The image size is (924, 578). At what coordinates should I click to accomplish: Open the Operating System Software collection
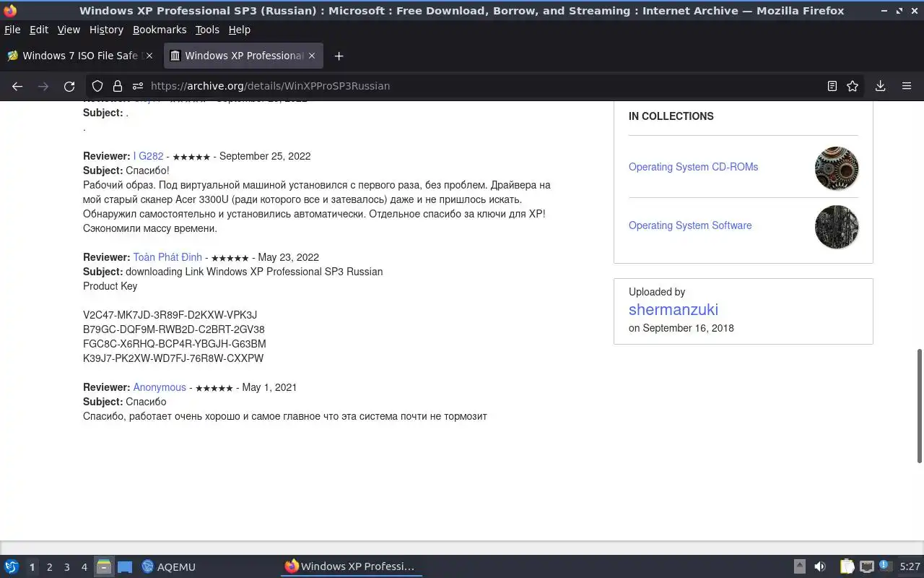click(x=690, y=225)
